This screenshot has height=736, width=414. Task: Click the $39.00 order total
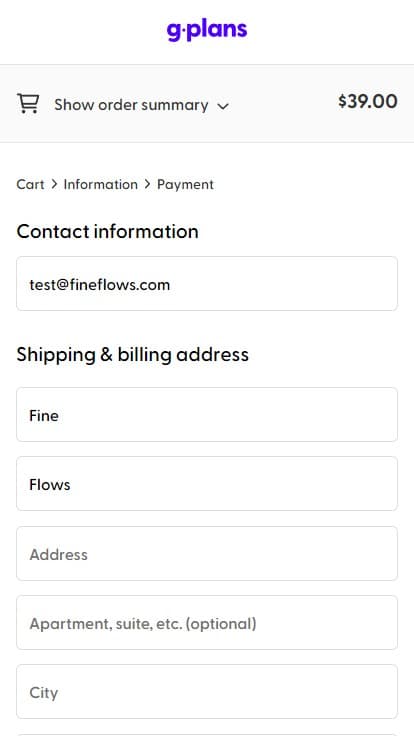368,101
